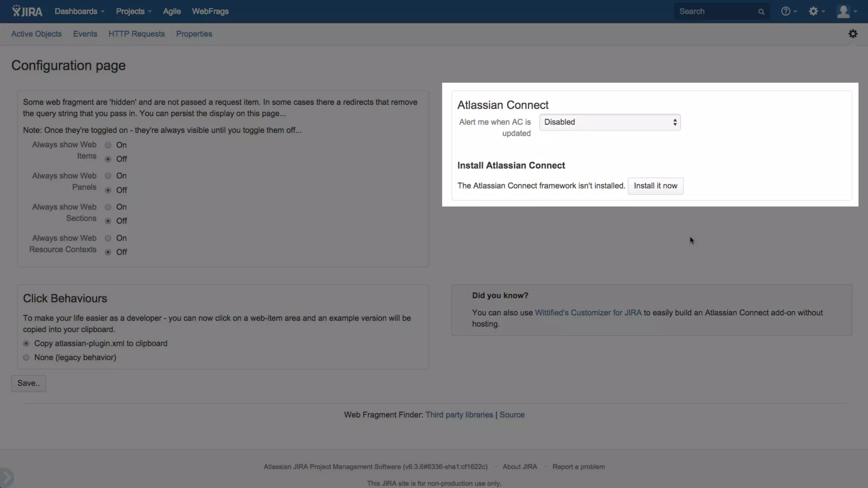
Task: Expand the sidebar arrow at bottom left
Action: (6, 477)
